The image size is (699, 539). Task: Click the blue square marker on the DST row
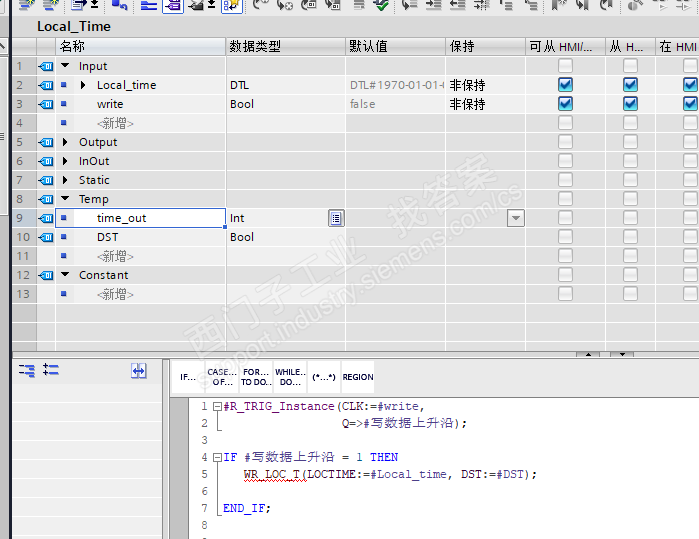[x=64, y=237]
